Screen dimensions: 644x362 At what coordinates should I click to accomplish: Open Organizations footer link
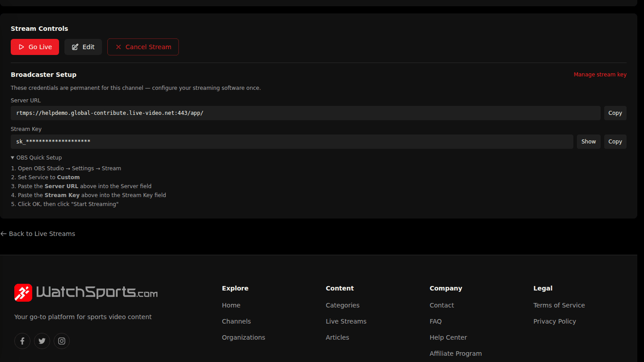click(x=243, y=337)
